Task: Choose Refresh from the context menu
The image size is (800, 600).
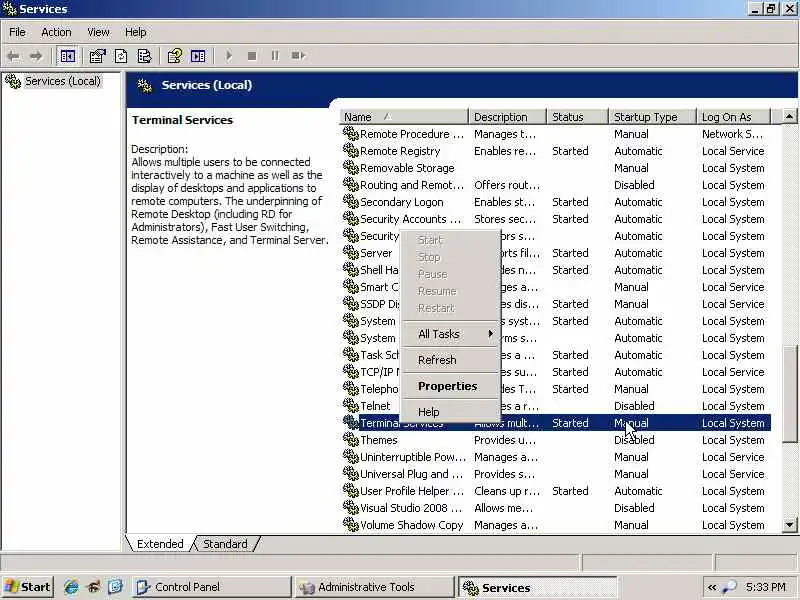Action: click(451, 360)
